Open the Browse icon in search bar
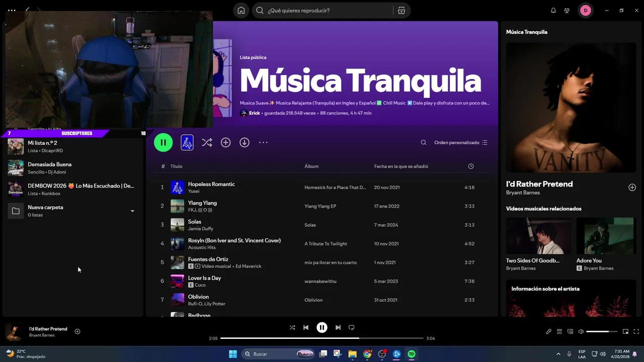 point(401,11)
